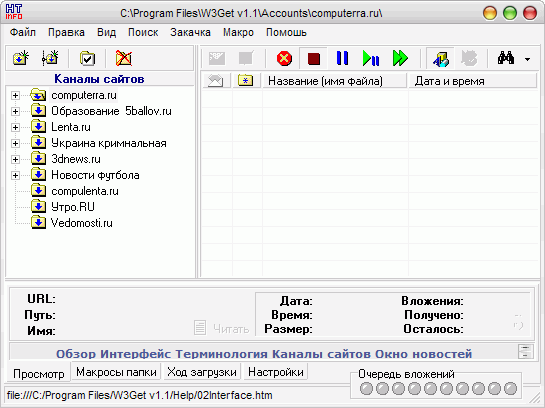Click the add sub-channel tree icon
The width and height of the screenshot is (545, 408).
50,58
